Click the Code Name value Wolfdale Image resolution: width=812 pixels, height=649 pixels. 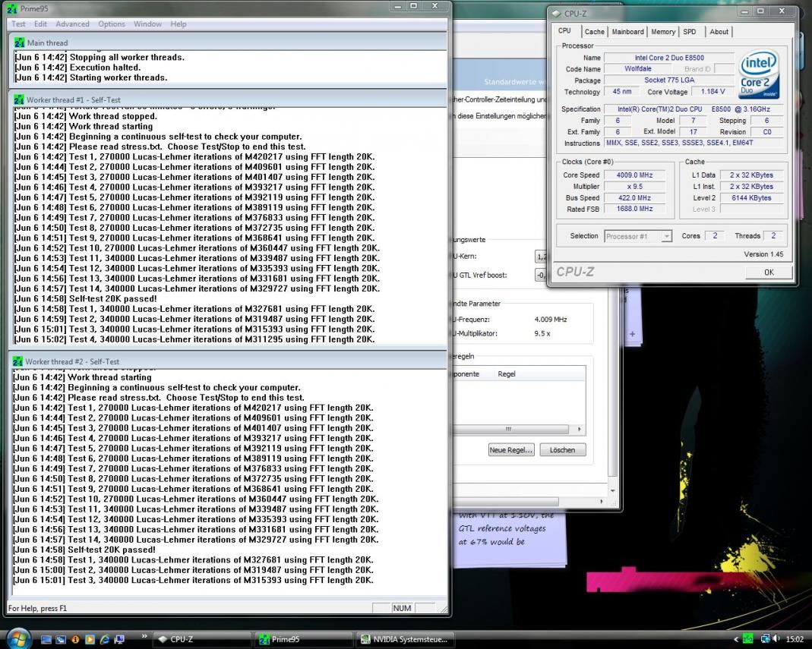click(638, 69)
